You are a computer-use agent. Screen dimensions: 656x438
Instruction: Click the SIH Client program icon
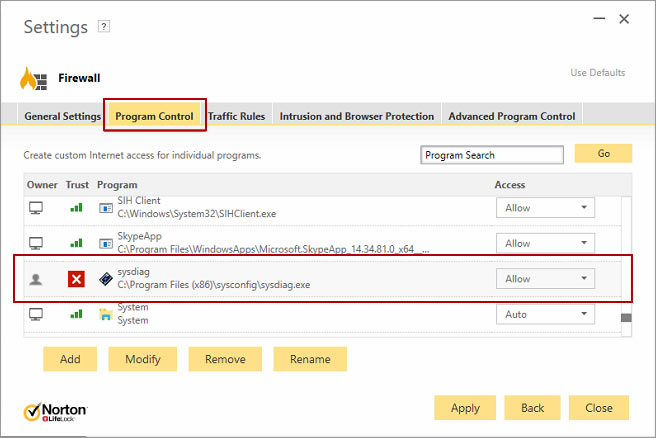(x=106, y=208)
